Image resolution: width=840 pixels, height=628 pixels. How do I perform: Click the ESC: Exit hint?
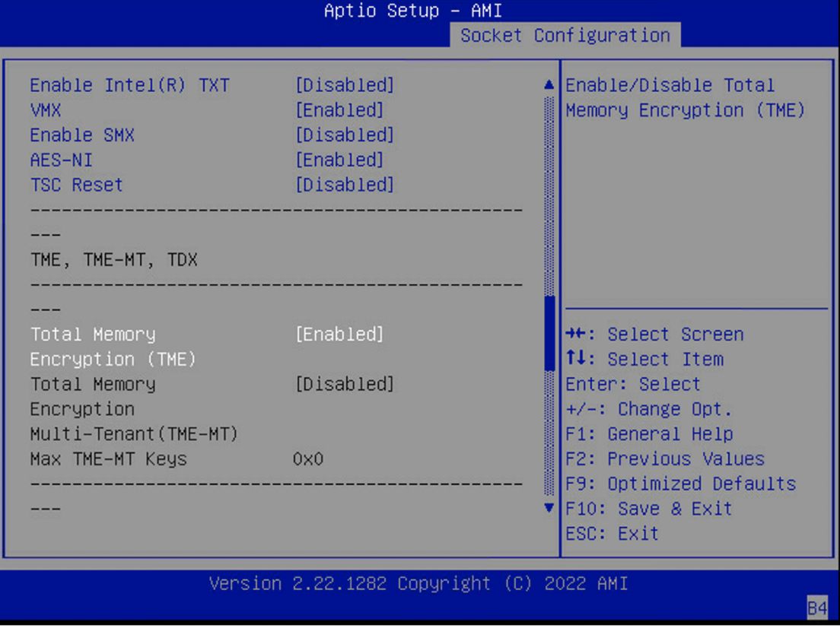coord(612,534)
